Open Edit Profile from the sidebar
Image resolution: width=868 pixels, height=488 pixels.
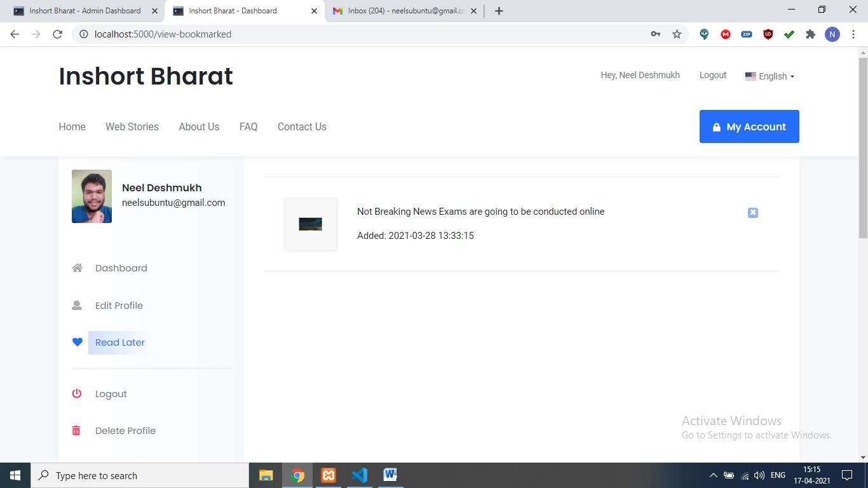(x=119, y=306)
